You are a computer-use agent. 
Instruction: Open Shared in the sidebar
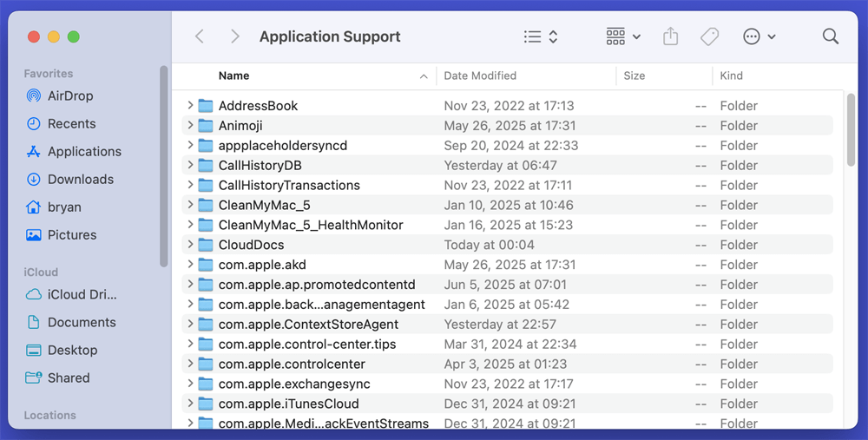(x=57, y=378)
